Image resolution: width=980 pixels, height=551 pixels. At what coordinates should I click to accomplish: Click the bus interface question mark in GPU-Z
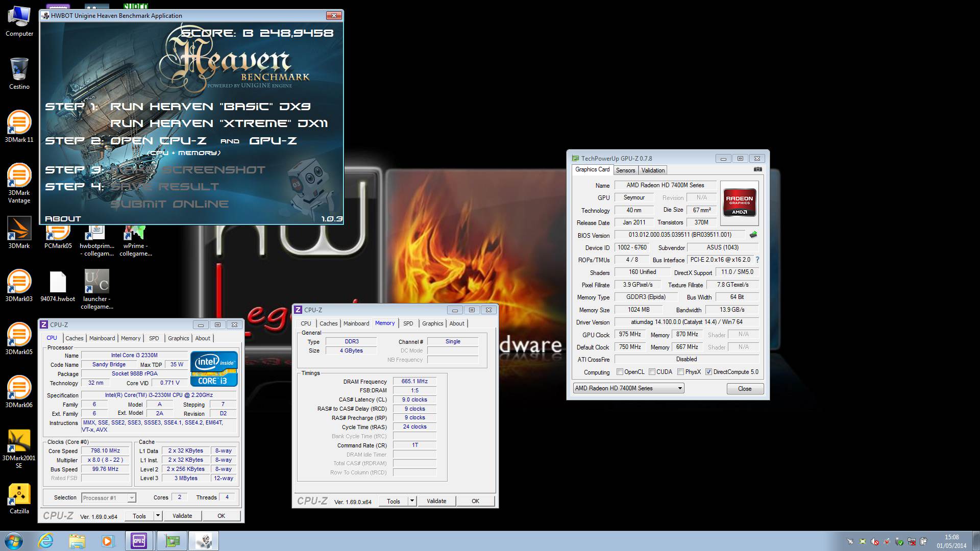tap(757, 260)
